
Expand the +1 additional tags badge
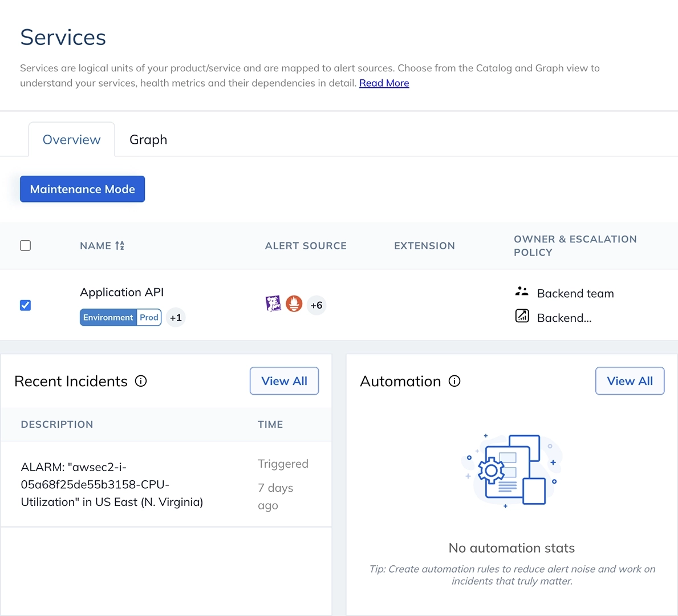click(176, 318)
